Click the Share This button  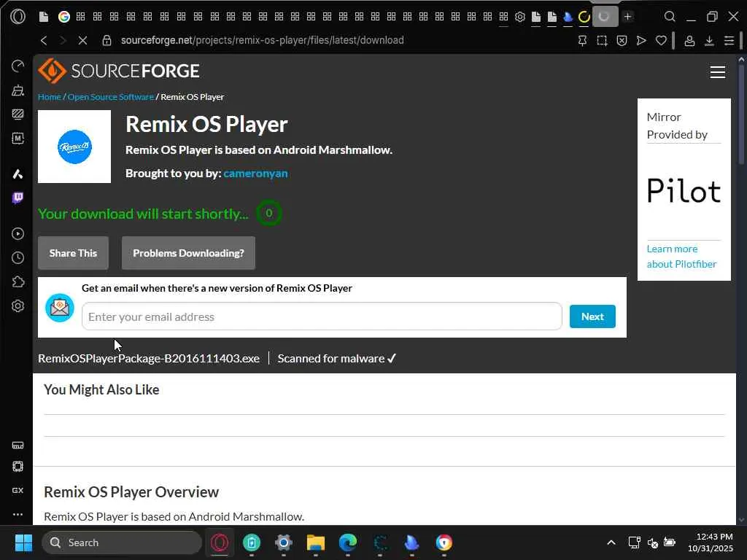pos(74,253)
